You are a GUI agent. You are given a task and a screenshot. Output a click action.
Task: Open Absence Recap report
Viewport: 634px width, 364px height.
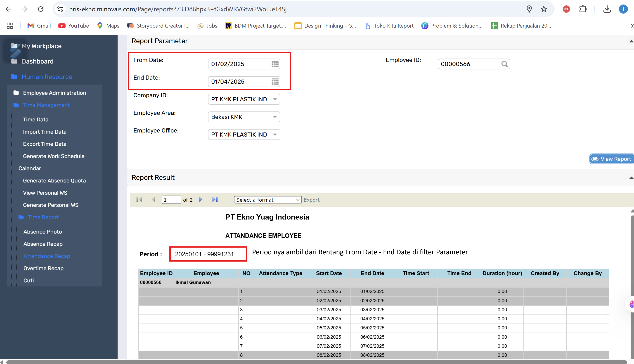tap(43, 244)
